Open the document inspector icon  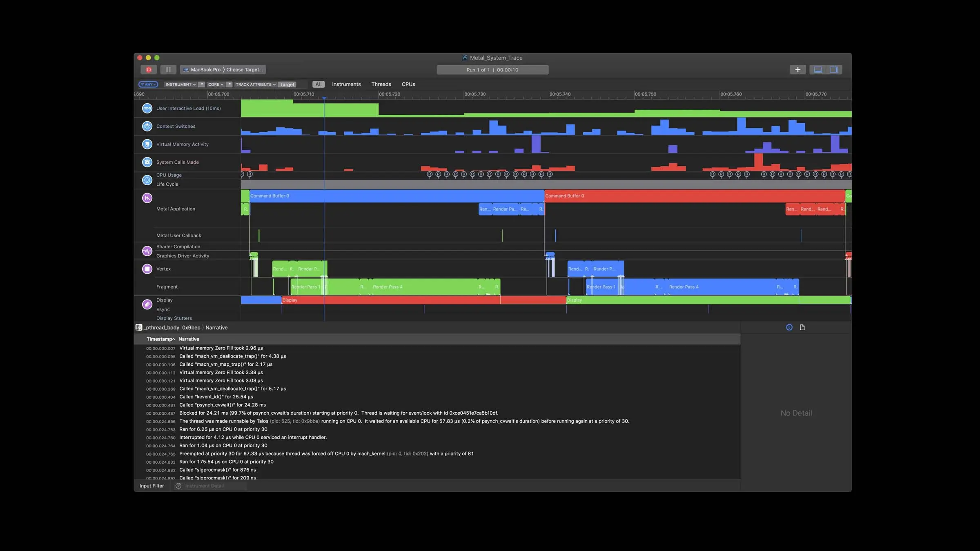802,327
